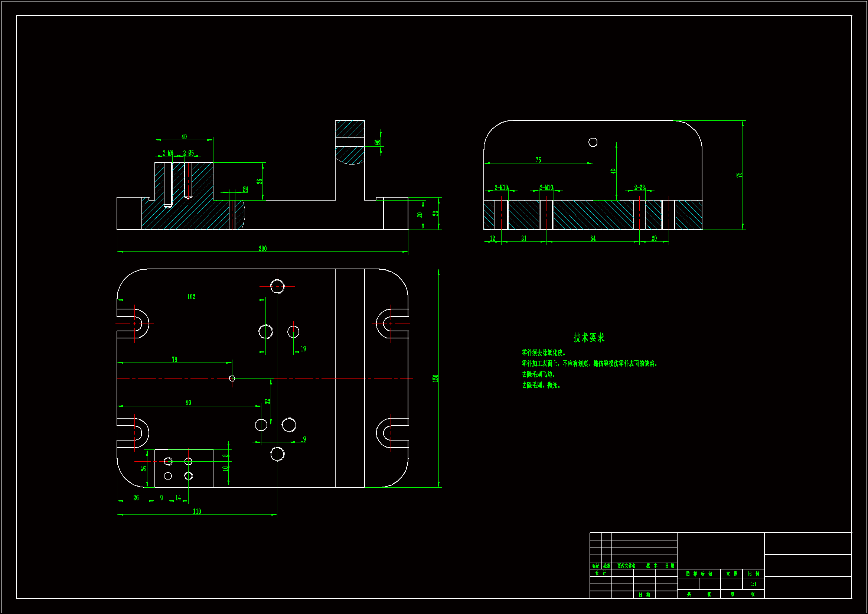Click the 200 overall length dimension text
This screenshot has height=614, width=868.
(262, 248)
